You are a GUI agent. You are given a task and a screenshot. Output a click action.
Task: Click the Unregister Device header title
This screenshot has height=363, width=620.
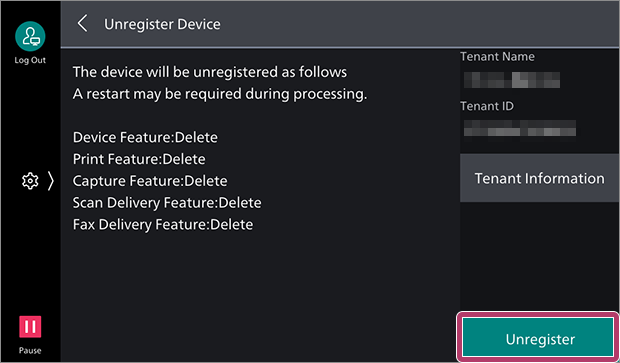(162, 24)
